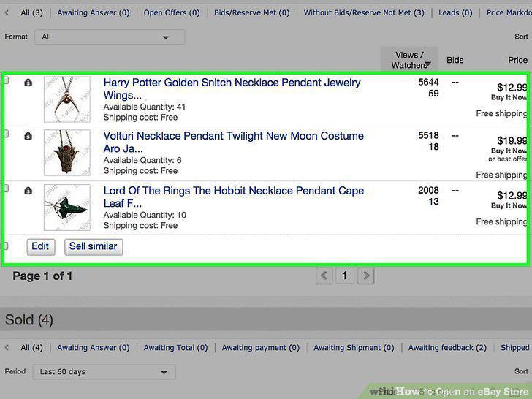Click 'Page 1 of 1' text

42,276
